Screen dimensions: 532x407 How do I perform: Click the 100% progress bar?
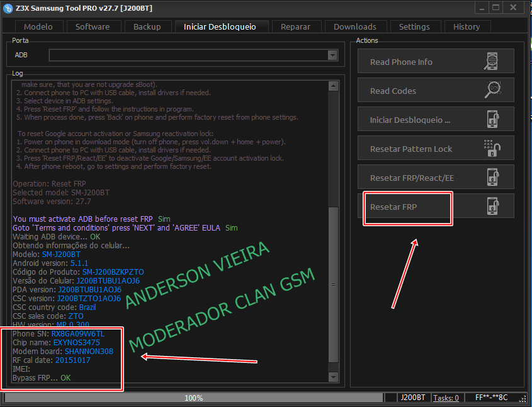coord(193,398)
